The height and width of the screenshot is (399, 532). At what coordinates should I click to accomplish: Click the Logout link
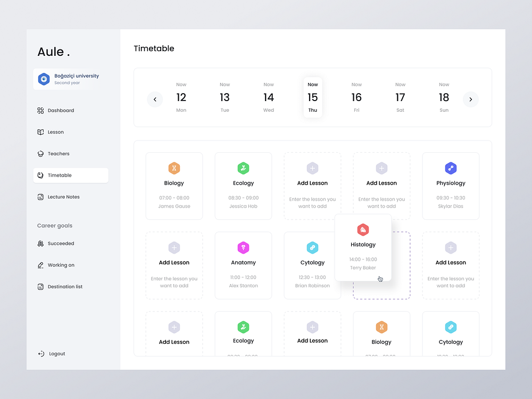click(x=51, y=353)
